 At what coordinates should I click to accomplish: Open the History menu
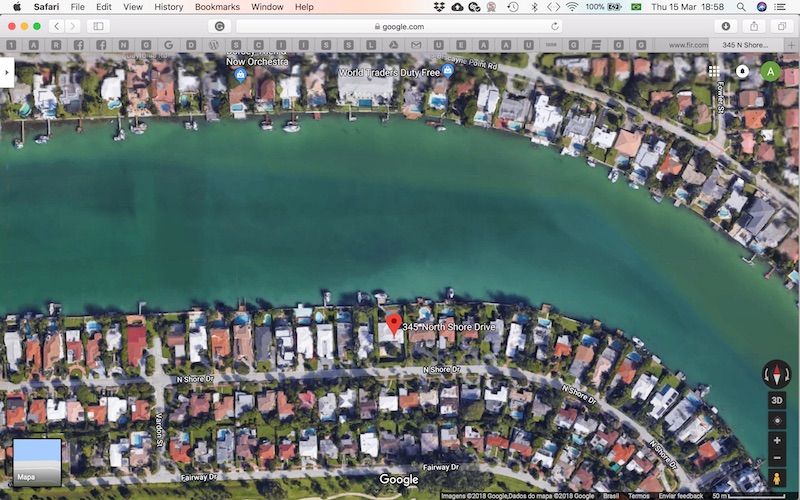169,7
